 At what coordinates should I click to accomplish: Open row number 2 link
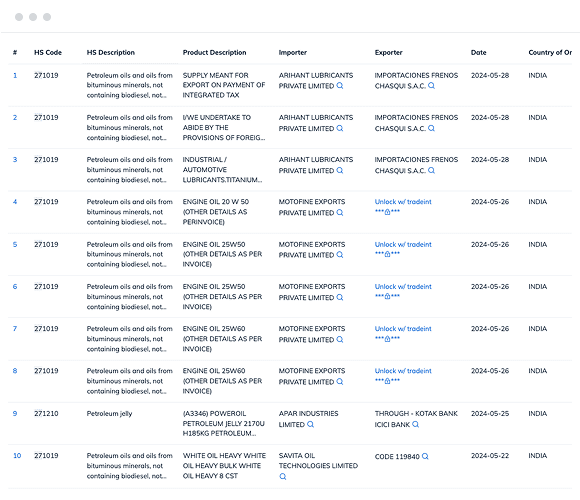coord(15,118)
